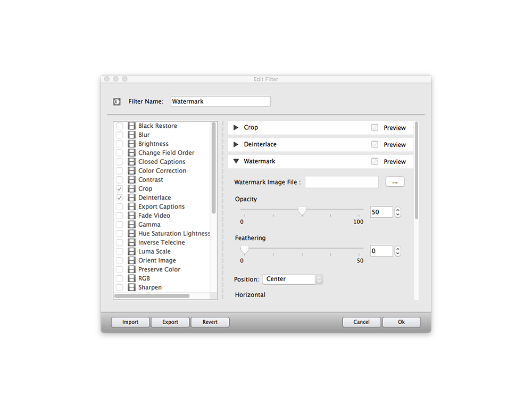Collapse the Watermark section

(x=236, y=161)
